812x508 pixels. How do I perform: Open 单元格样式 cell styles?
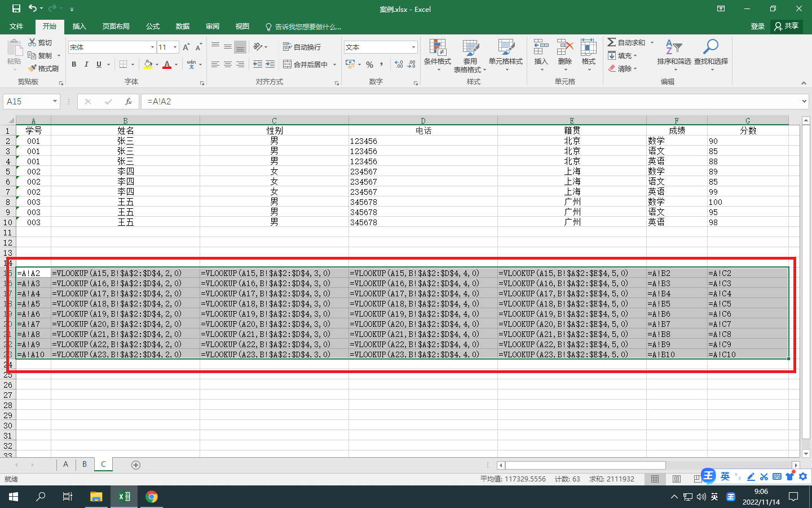click(x=506, y=55)
